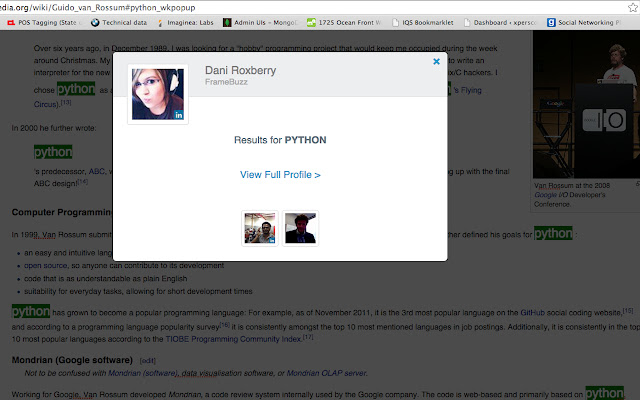Follow the open source link
Screen dimensions: 640x400
45,266
